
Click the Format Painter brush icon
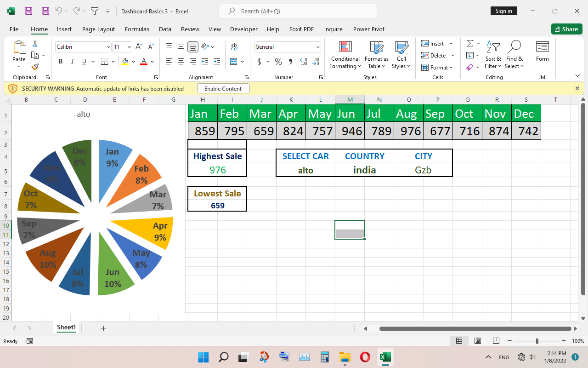coord(35,67)
